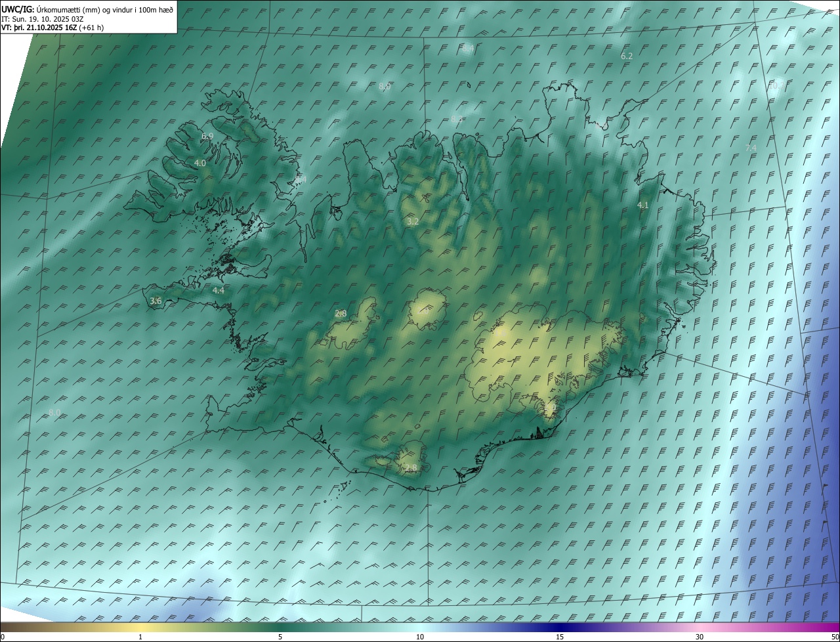
Task: Click the brown start of the color bar
Action: [x=13, y=627]
